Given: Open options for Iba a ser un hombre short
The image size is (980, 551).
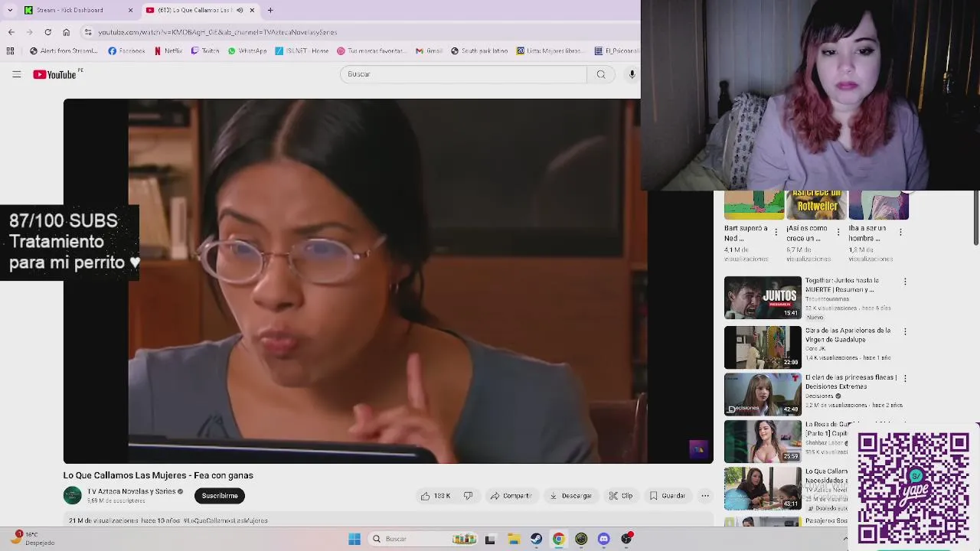Looking at the screenshot, I should pyautogui.click(x=900, y=232).
